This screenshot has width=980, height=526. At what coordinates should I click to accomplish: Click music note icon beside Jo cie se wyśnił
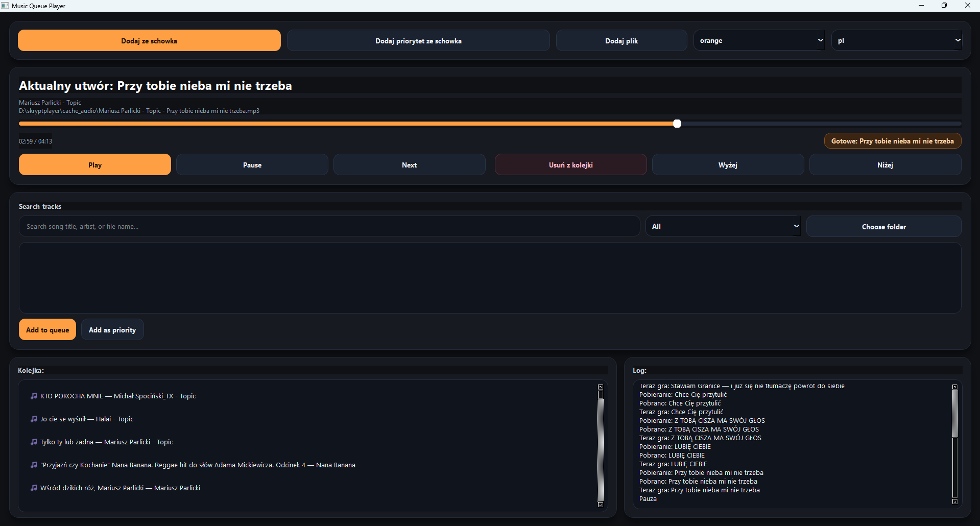(34, 419)
